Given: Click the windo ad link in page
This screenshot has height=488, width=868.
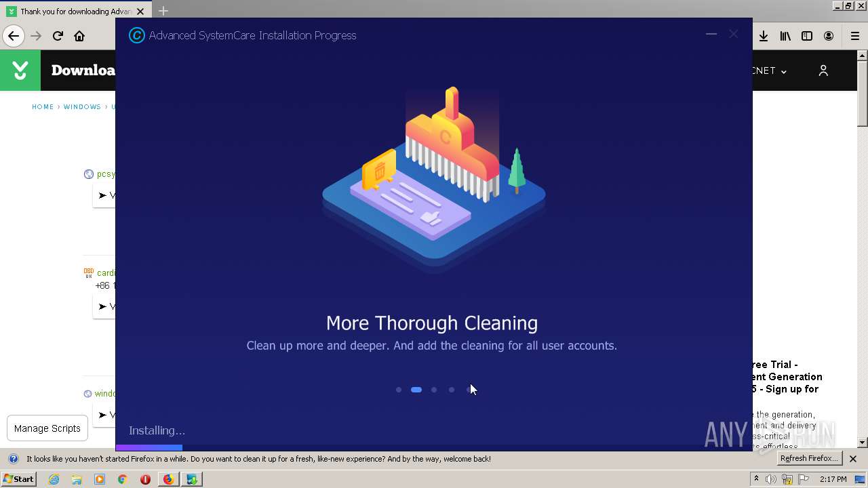Looking at the screenshot, I should coord(105,393).
